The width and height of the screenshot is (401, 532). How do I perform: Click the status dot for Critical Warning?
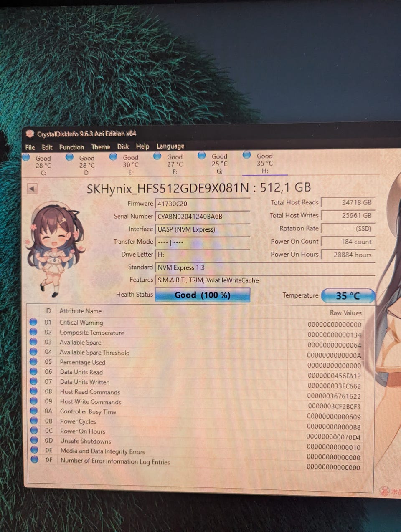click(x=33, y=322)
